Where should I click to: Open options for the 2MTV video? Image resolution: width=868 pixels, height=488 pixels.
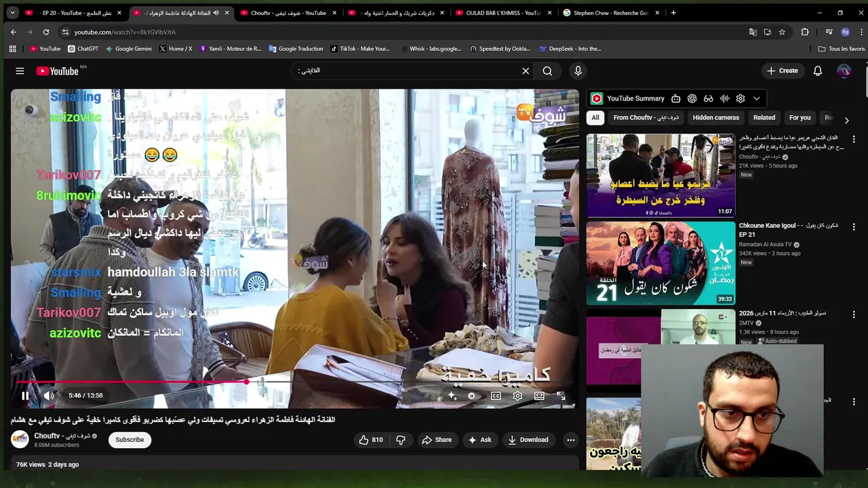[x=854, y=314]
